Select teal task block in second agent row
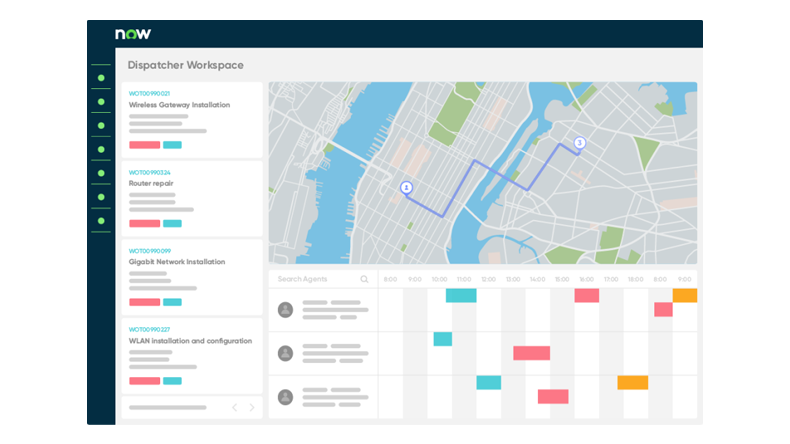 point(442,339)
